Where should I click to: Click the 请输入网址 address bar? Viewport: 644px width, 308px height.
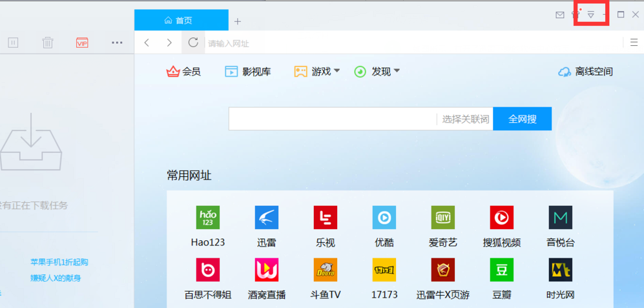413,43
